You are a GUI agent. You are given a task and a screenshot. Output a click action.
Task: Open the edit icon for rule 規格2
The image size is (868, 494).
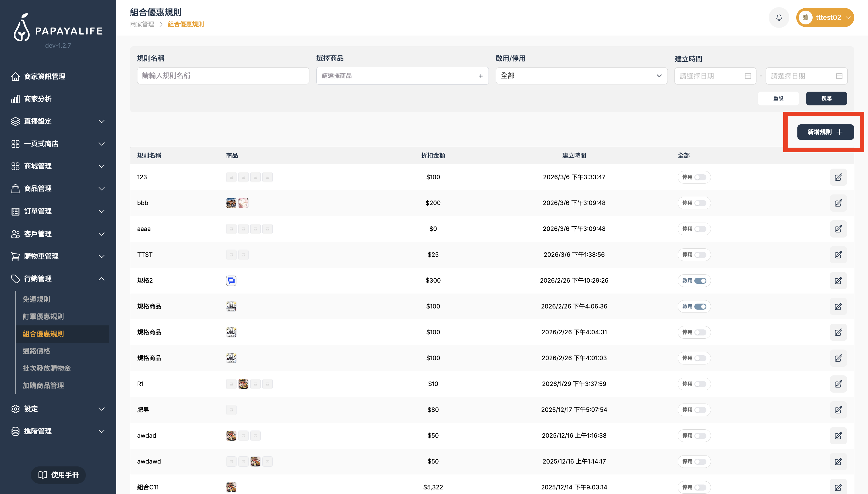tap(838, 281)
